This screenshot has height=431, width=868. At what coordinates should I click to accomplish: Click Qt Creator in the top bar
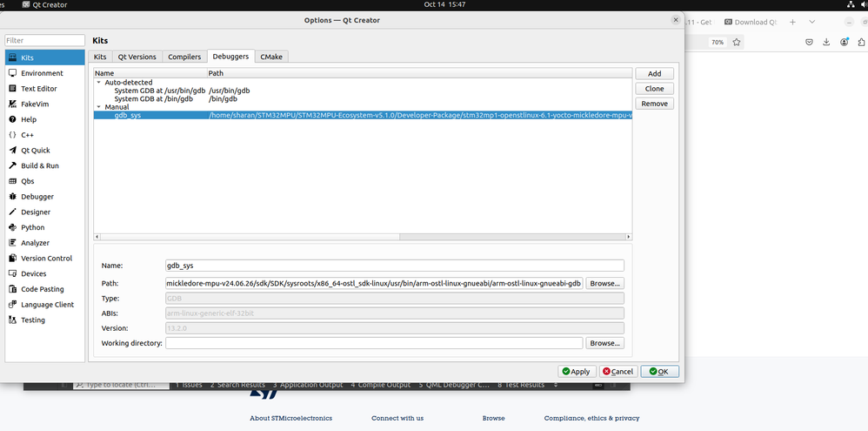44,4
